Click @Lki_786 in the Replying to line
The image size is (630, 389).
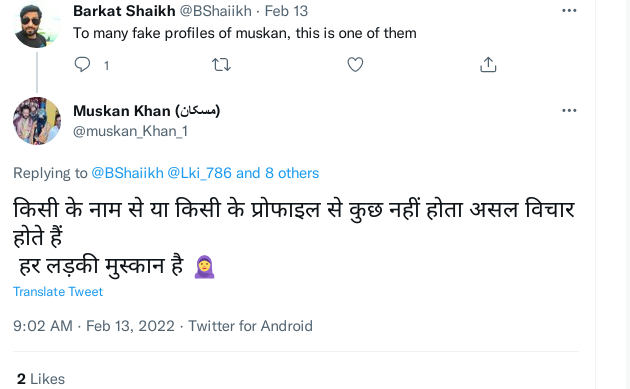[200, 173]
